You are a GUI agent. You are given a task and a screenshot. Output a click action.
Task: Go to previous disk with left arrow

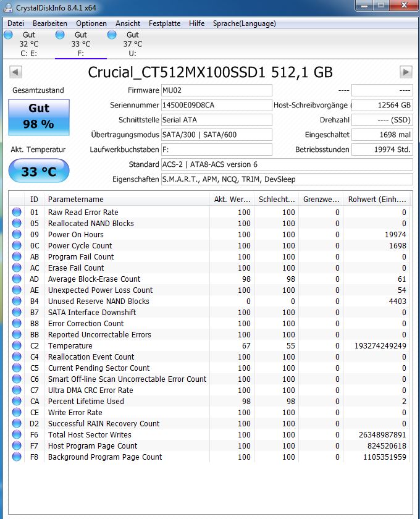[15, 72]
